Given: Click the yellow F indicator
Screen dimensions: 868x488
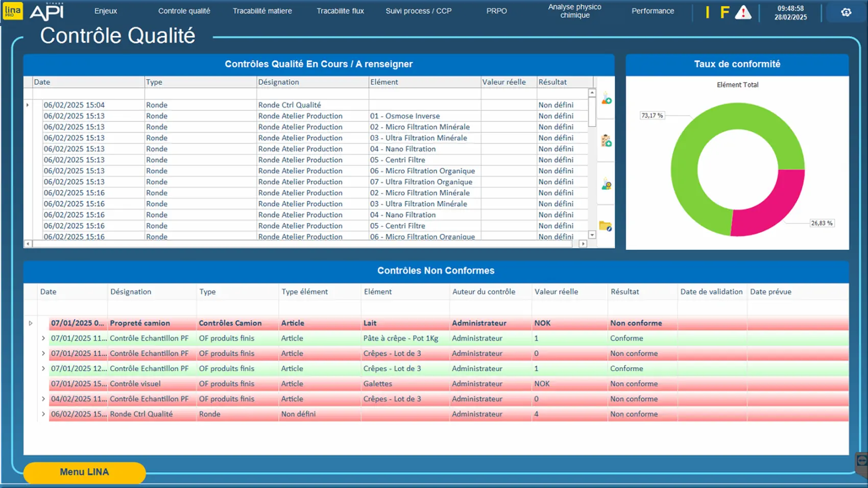Looking at the screenshot, I should click(x=724, y=13).
